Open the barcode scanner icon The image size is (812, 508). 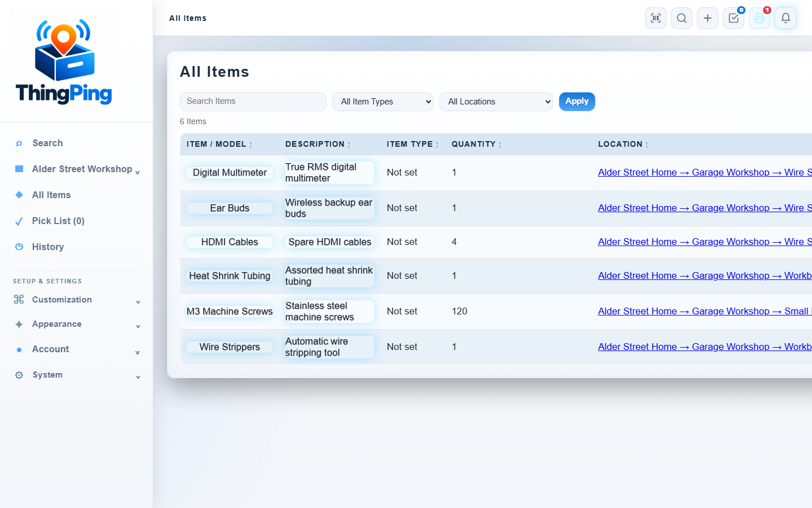[x=656, y=18]
